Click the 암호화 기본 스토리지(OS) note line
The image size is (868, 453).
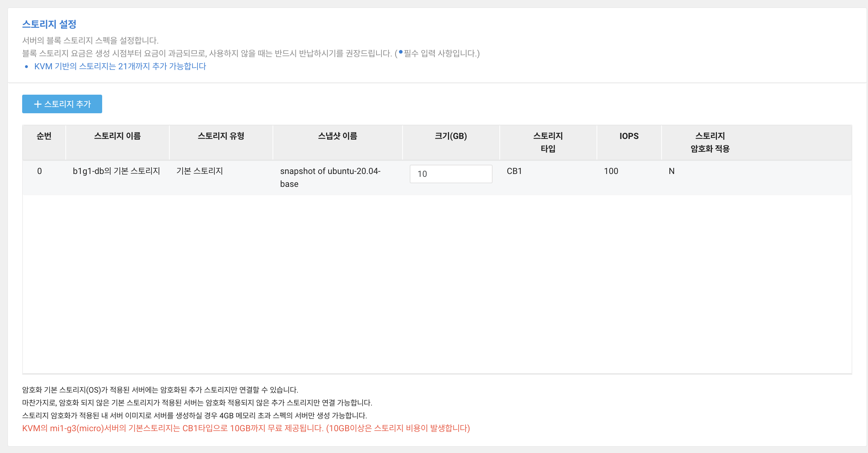click(160, 390)
